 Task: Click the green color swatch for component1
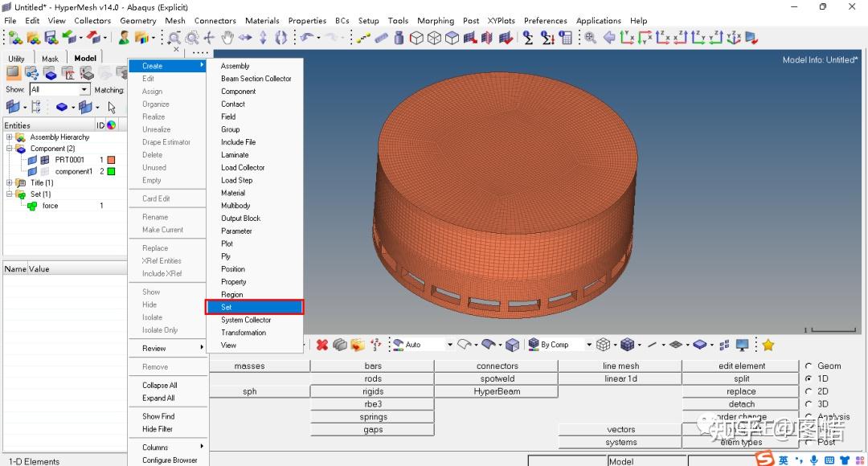click(x=111, y=171)
